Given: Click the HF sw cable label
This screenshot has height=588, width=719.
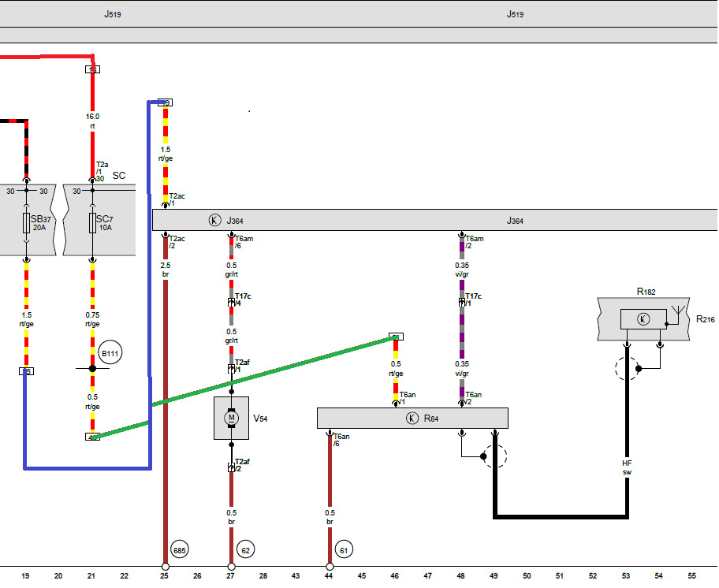Looking at the screenshot, I should (x=627, y=467).
